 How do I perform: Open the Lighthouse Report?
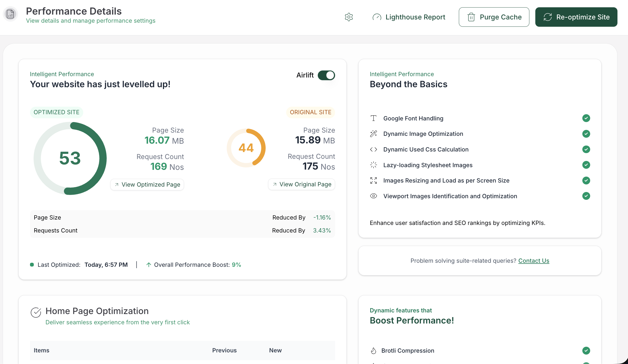tap(409, 17)
